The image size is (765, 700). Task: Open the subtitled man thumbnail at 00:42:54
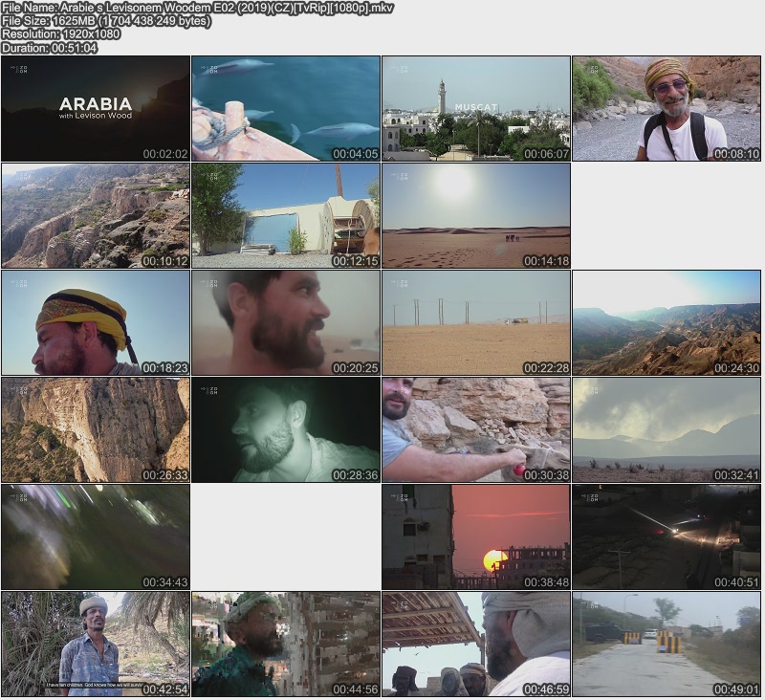click(x=95, y=644)
